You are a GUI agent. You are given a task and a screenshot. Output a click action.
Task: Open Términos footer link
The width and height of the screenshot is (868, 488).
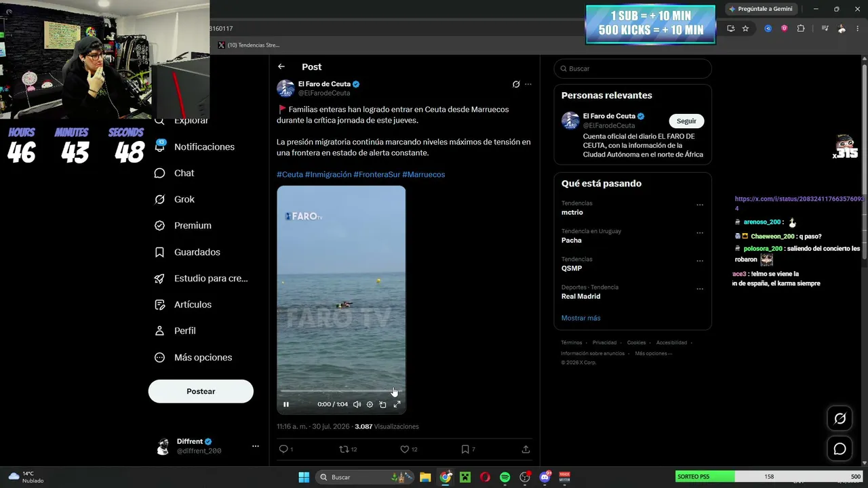point(571,343)
